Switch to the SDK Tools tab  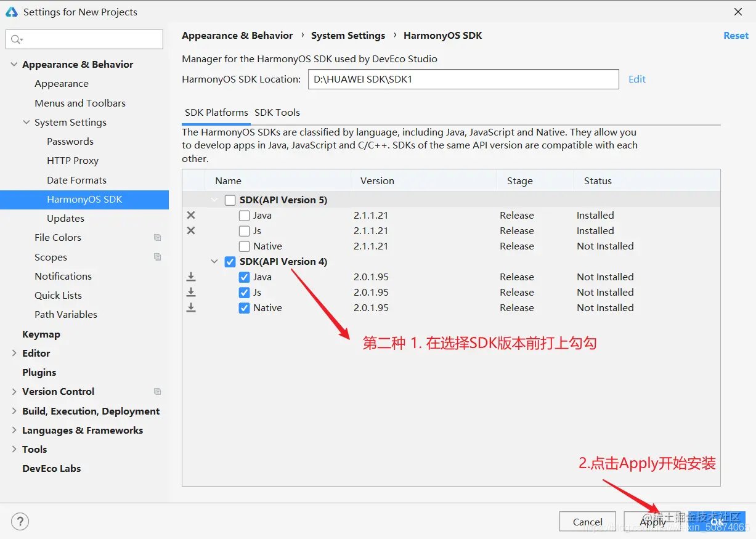(x=277, y=113)
